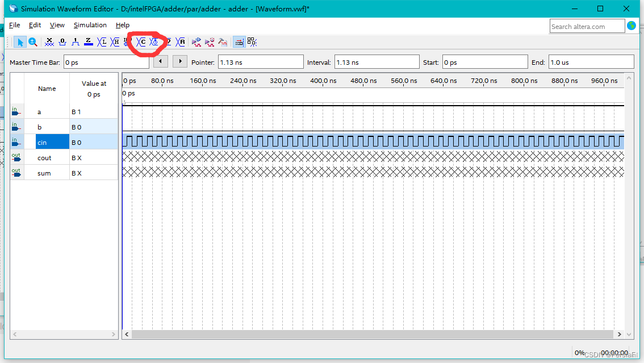This screenshot has width=644, height=363.
Task: Click output pin icon of sum
Action: [x=16, y=173]
